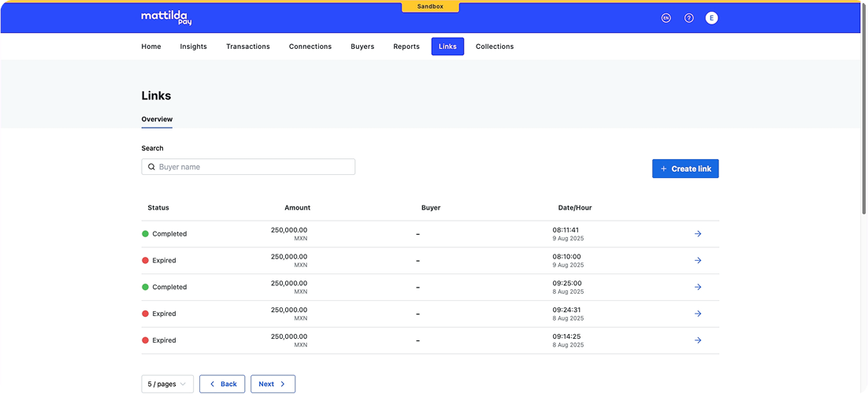Go to the Transactions menu item
Image resolution: width=868 pixels, height=394 pixels.
pyautogui.click(x=247, y=46)
